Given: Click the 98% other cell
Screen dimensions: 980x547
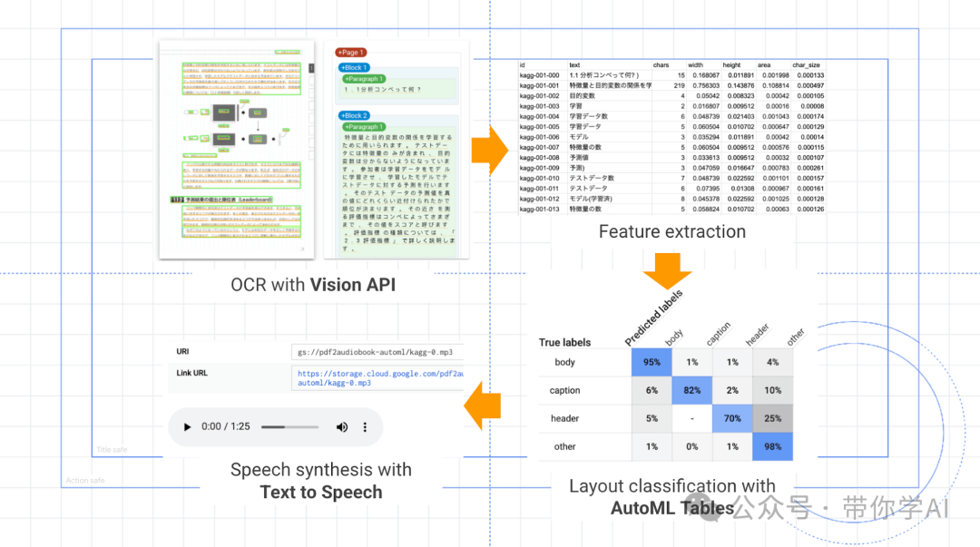Looking at the screenshot, I should pyautogui.click(x=772, y=446).
